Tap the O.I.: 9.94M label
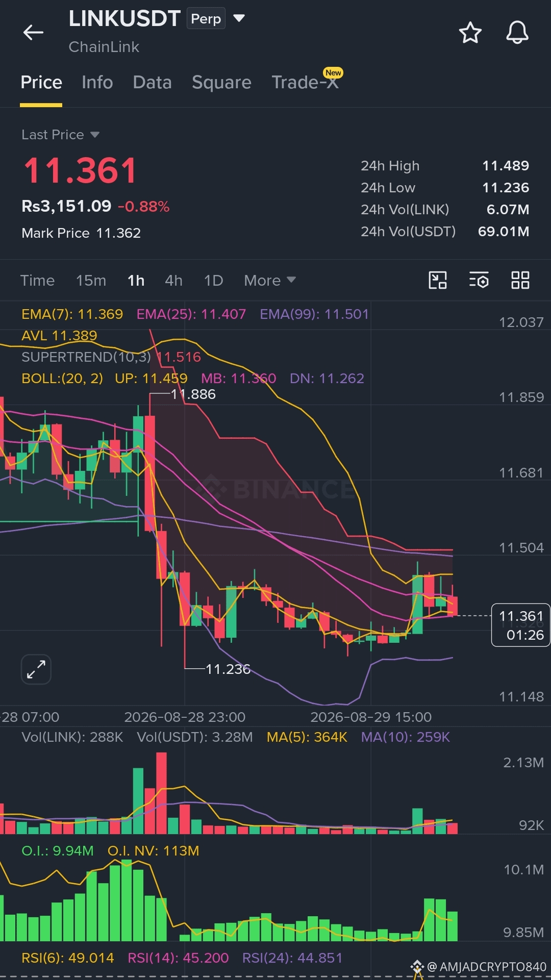Viewport: 551px width, 980px height. 58,850
